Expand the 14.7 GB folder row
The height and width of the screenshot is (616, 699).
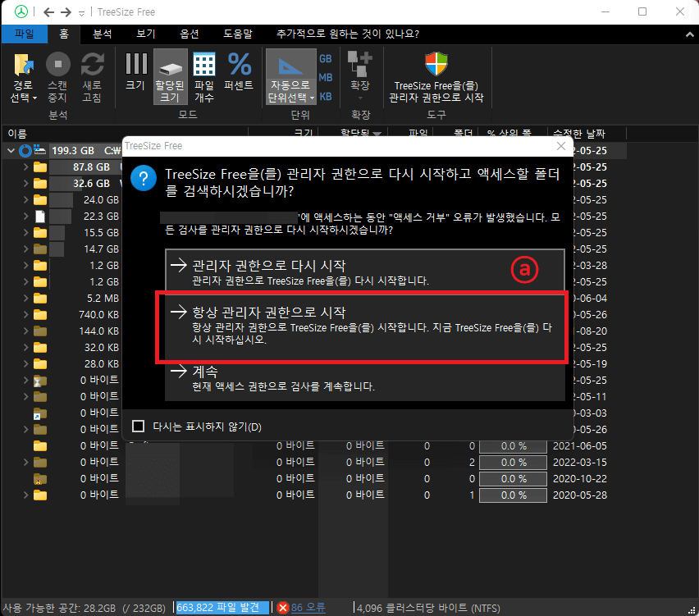point(26,249)
